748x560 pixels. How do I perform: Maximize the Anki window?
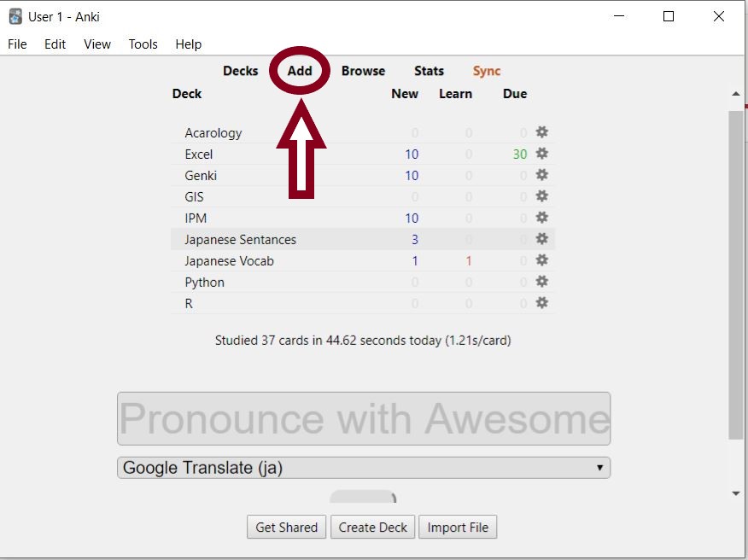[x=669, y=16]
